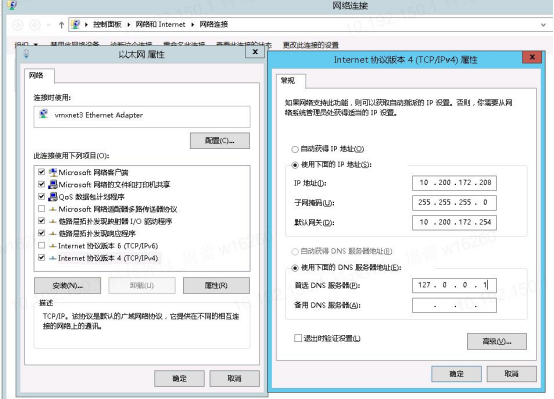Click the Back navigation arrow
The height and width of the screenshot is (399, 554).
(18, 25)
